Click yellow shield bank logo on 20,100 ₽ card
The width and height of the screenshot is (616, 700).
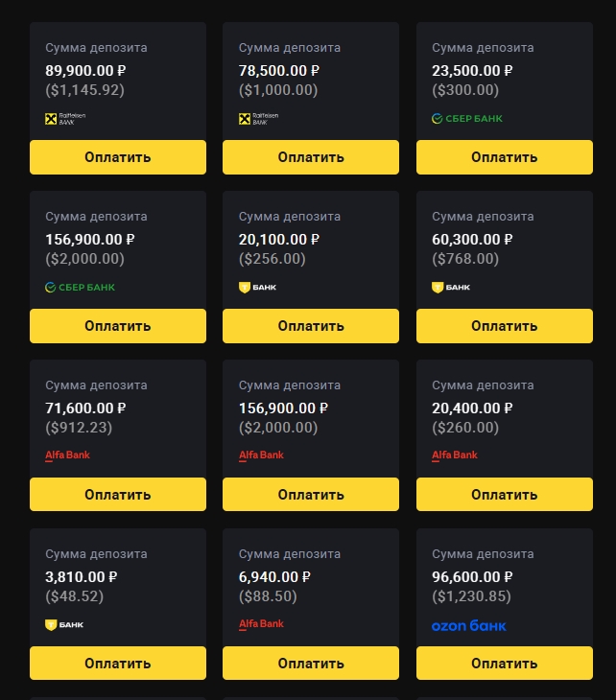(258, 287)
